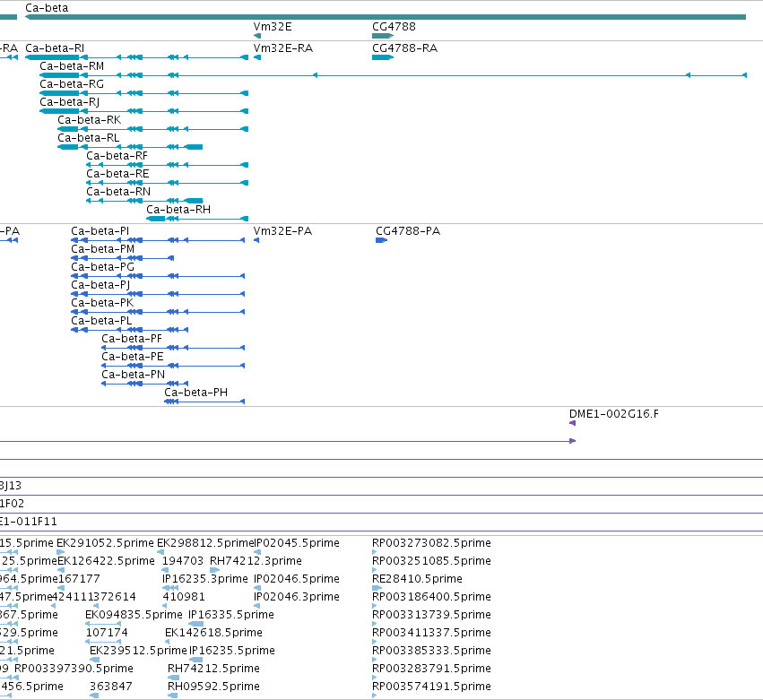Open the EK126422.5prime EST label
763x700 pixels.
coord(106,561)
